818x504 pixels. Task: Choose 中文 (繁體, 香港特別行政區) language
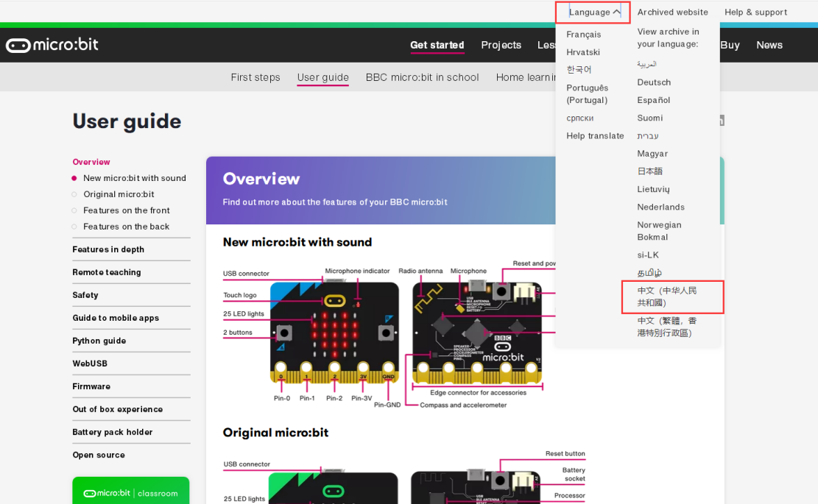pos(667,327)
